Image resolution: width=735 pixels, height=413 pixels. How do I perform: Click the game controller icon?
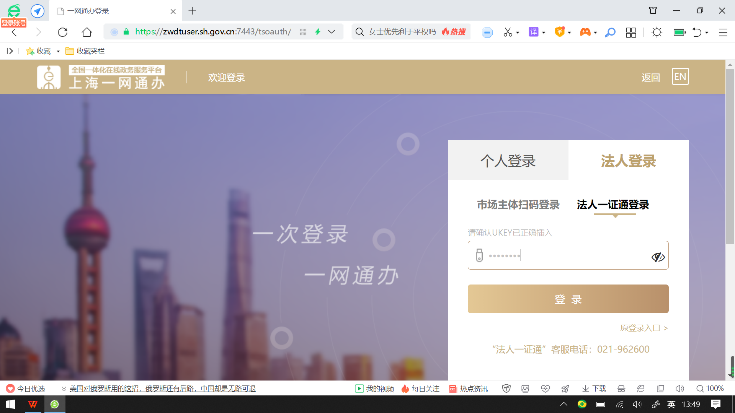tap(585, 32)
